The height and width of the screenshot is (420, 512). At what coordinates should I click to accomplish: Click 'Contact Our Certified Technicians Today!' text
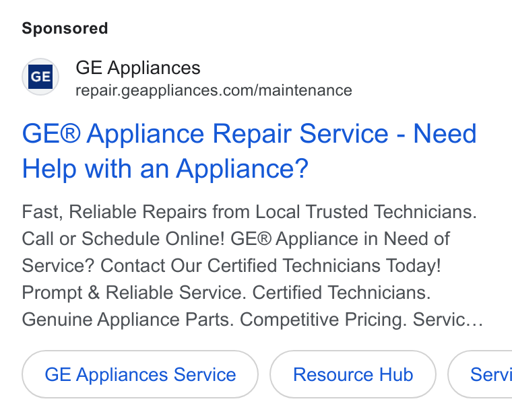271,265
